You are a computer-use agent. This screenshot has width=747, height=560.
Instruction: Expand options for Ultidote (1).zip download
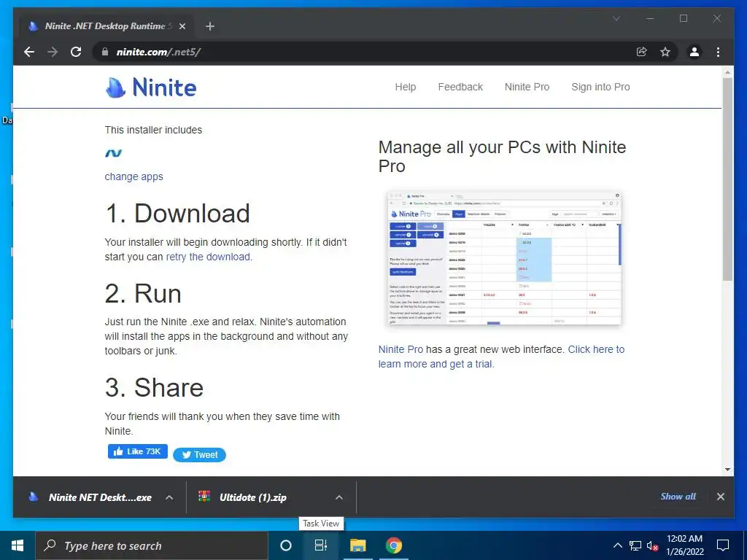(x=338, y=497)
